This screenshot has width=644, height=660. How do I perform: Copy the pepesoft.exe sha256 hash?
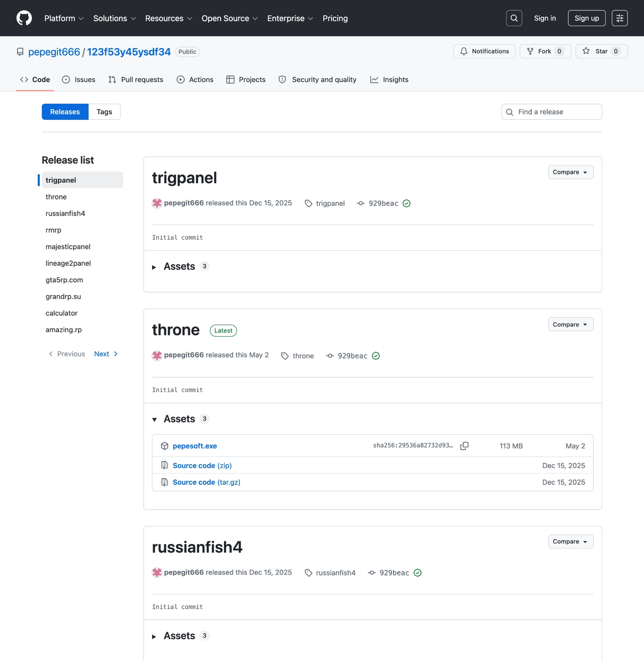click(464, 446)
